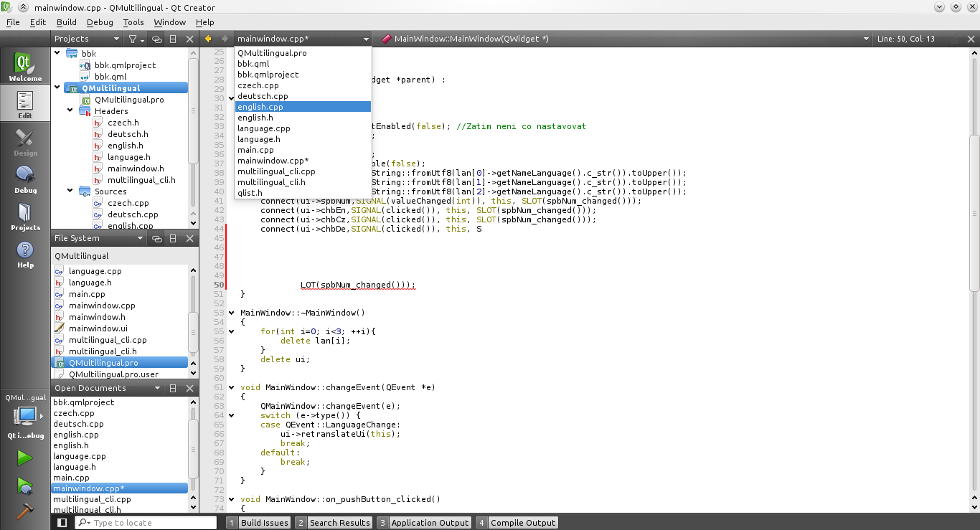Collapse the bbk project node
The height and width of the screenshot is (530, 980).
57,53
